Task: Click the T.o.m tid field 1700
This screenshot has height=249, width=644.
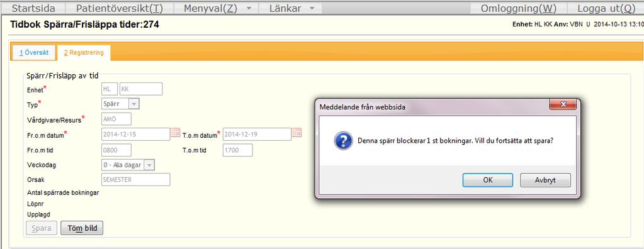Action: [238, 150]
